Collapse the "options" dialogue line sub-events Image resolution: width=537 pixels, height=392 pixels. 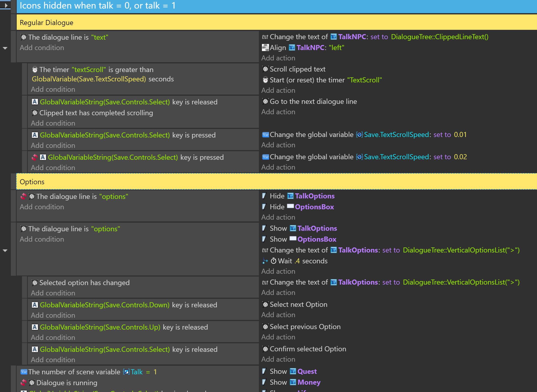point(5,250)
